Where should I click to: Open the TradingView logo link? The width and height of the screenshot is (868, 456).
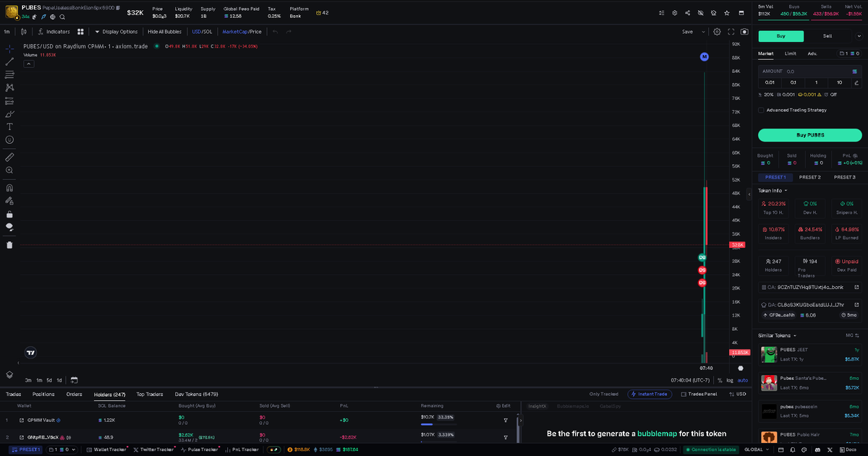point(30,353)
